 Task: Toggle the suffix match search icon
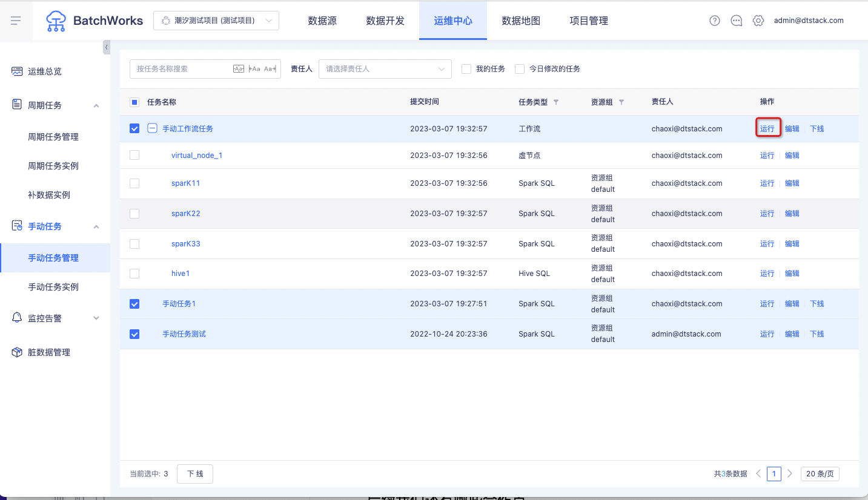click(x=270, y=69)
